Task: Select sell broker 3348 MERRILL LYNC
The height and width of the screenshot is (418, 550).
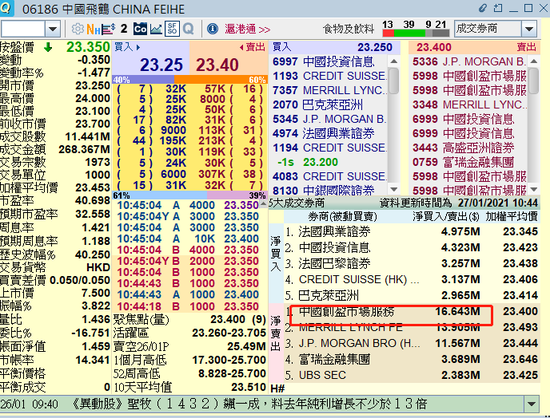Action: [469, 105]
